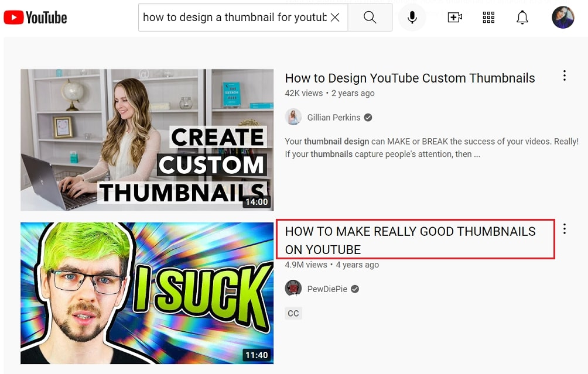Open "HOW TO MAKE REALLY GOOD THUMBNAILS" title
588x374 pixels.
pyautogui.click(x=410, y=240)
